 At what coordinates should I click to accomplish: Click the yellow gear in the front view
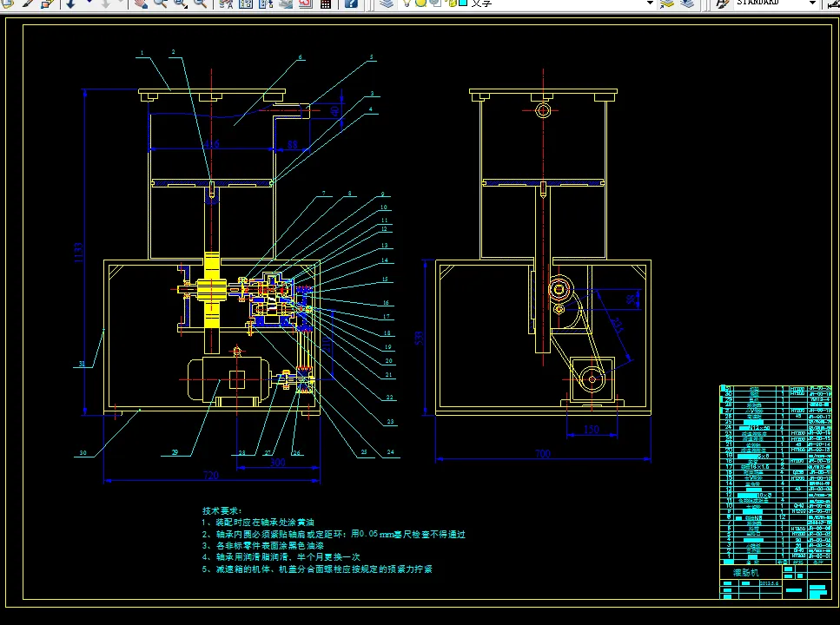tap(212, 290)
